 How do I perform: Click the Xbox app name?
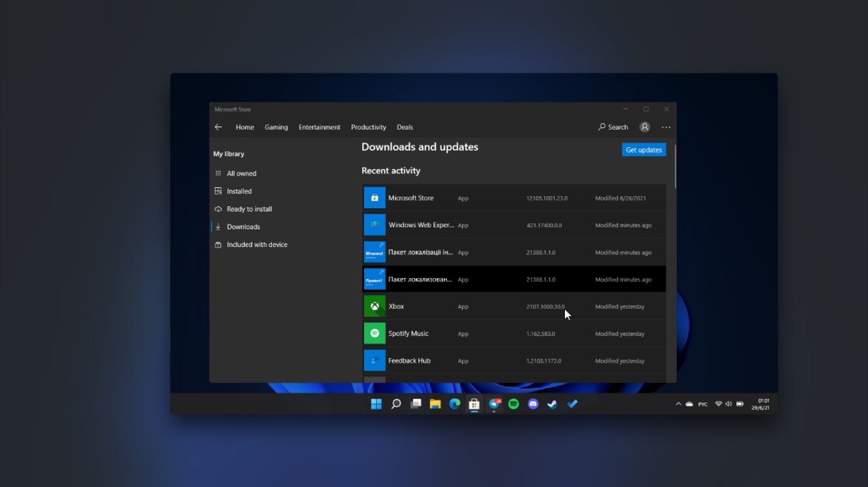396,307
